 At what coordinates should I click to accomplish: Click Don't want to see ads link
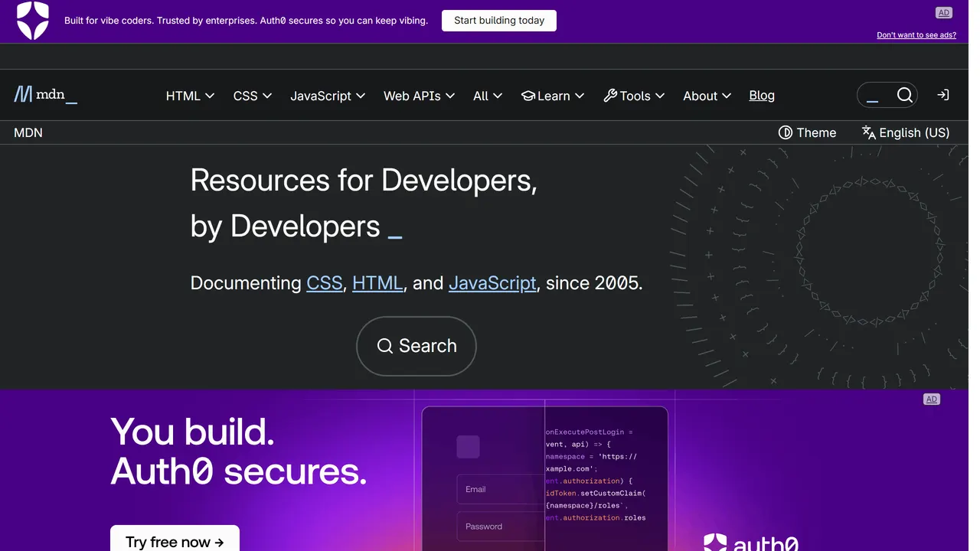coord(916,35)
